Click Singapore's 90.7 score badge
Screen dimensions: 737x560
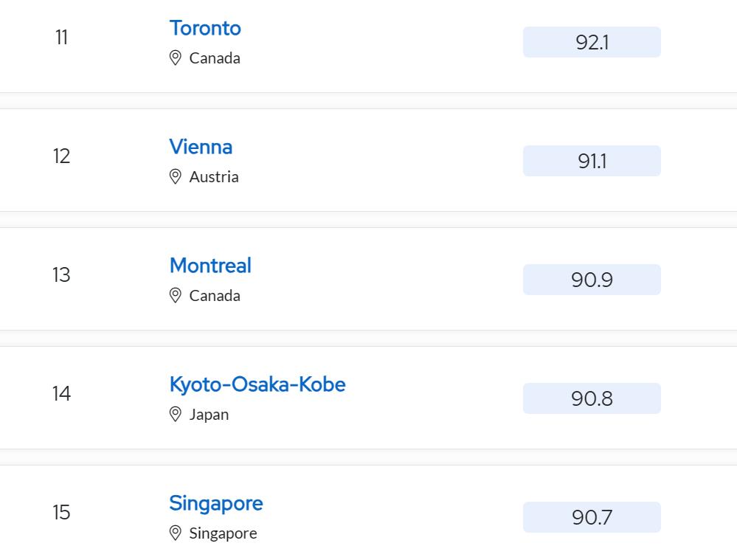pos(592,517)
